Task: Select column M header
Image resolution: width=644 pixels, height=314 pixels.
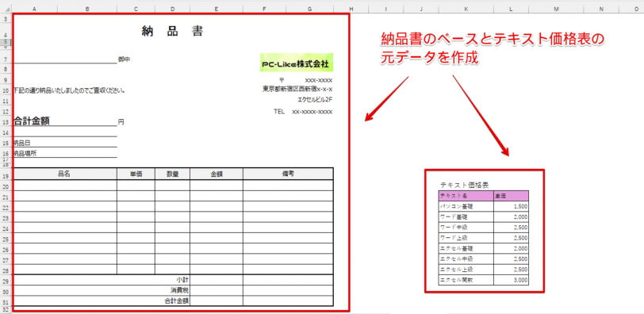Action: 556,9
